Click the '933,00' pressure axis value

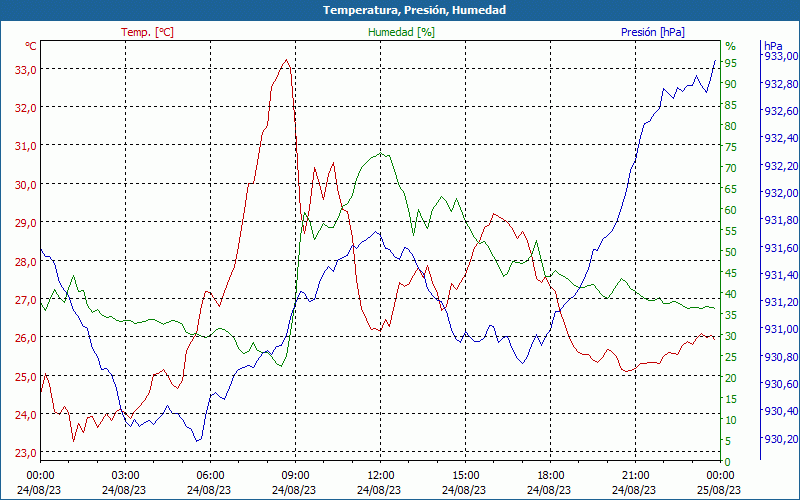[x=780, y=56]
